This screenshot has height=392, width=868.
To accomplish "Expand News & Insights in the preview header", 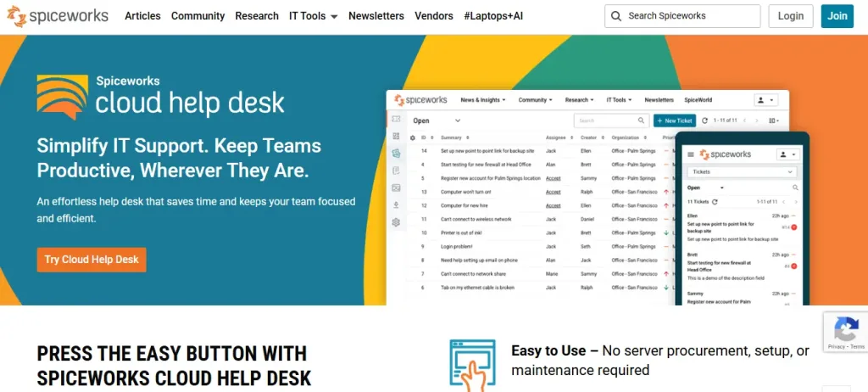I will pyautogui.click(x=483, y=100).
